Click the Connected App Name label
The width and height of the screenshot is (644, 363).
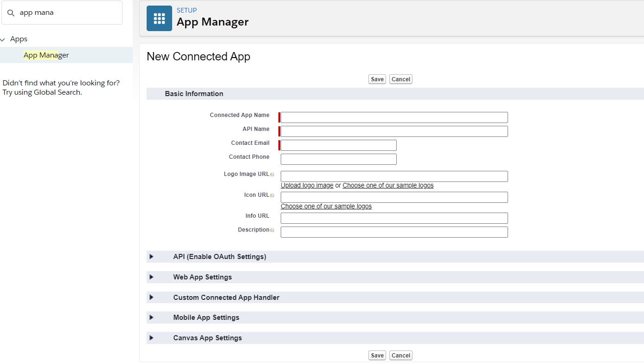coord(239,115)
